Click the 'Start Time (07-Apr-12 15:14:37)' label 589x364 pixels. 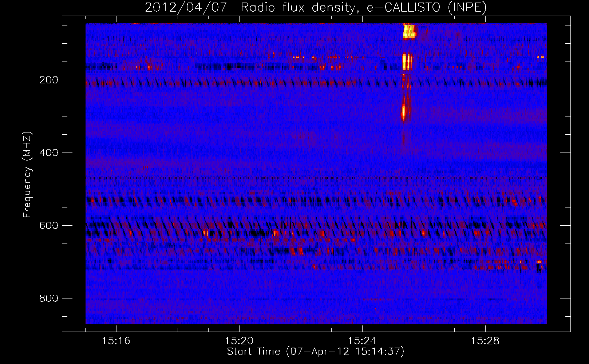(x=316, y=352)
